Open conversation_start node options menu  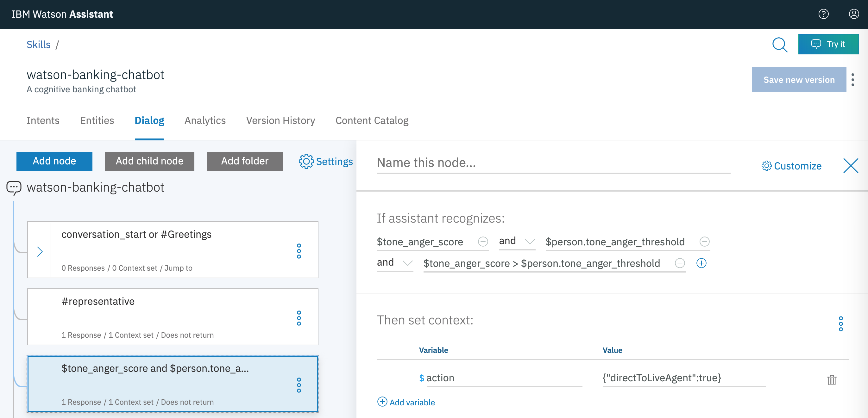coord(299,251)
